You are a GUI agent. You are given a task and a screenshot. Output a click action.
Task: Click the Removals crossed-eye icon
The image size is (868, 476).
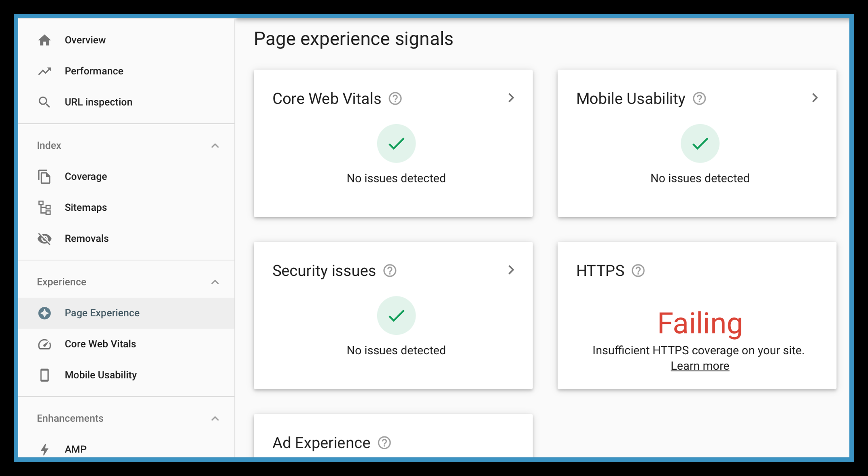(45, 239)
